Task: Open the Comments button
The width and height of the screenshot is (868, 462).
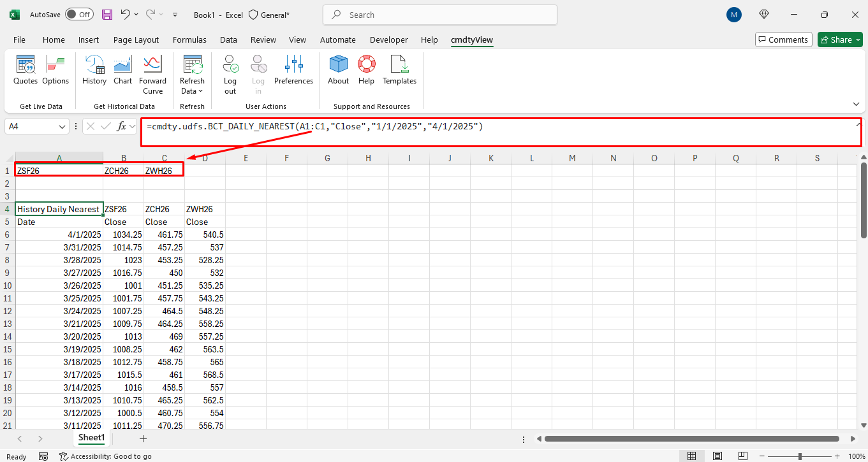Action: (784, 40)
